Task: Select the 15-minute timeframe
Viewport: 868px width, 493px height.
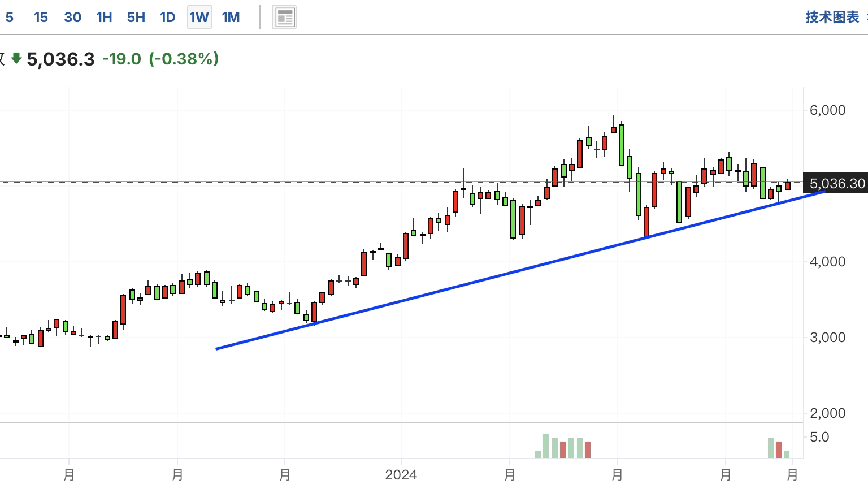Action: 41,18
